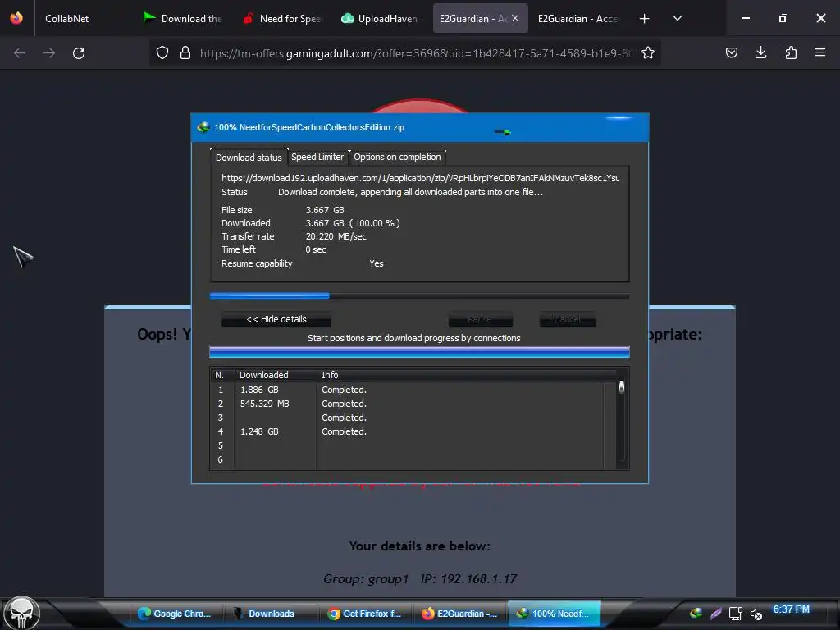Open the tracking protection shield icon

pos(162,52)
